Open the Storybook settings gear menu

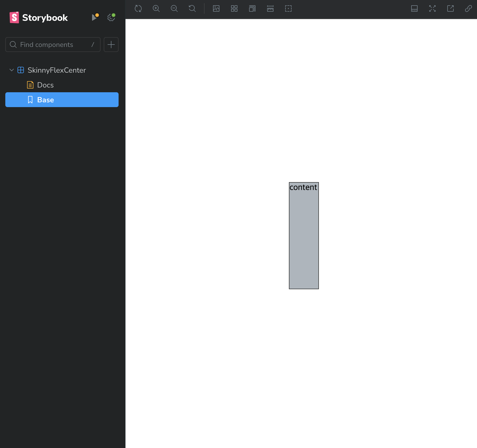[x=111, y=17]
